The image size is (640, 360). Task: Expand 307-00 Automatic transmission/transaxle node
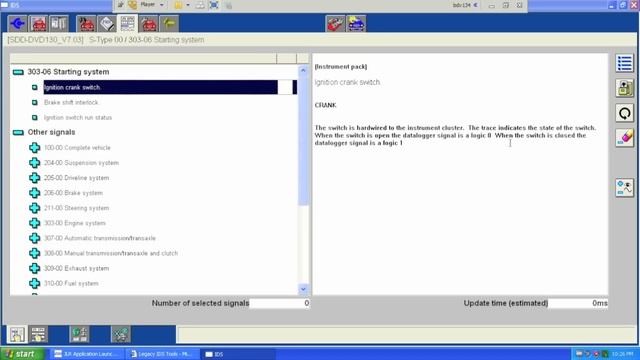pos(35,238)
